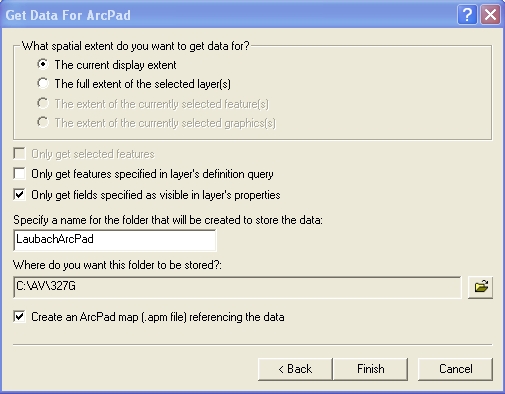Go to the previous step with Back

(x=295, y=369)
